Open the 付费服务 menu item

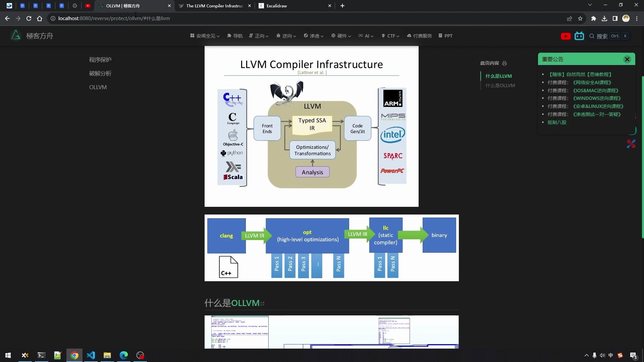419,36
